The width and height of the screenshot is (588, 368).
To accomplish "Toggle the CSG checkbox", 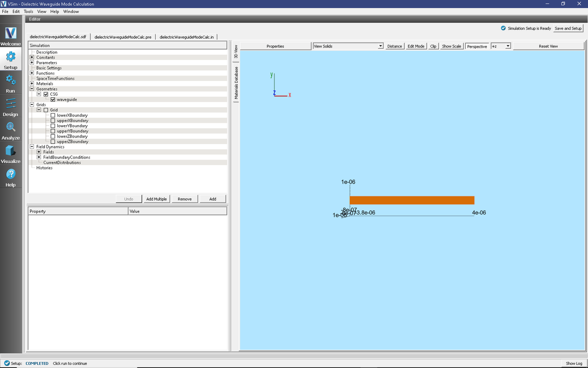I will (46, 94).
